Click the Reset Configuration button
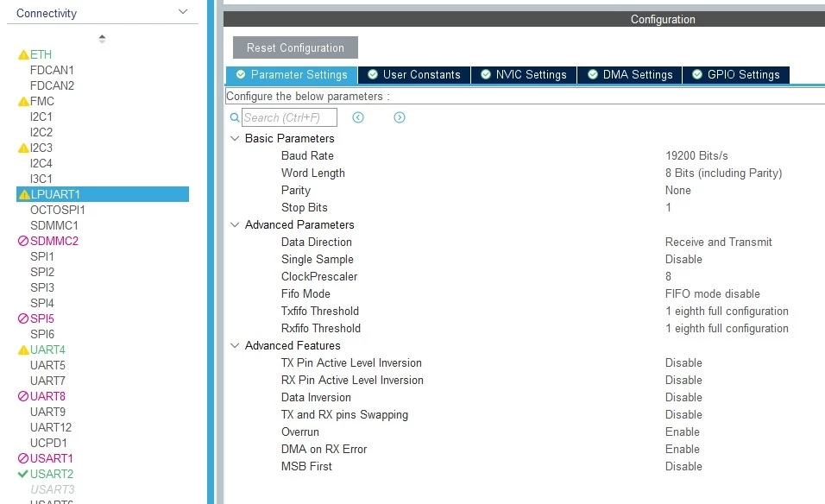The image size is (825, 504). tap(295, 47)
